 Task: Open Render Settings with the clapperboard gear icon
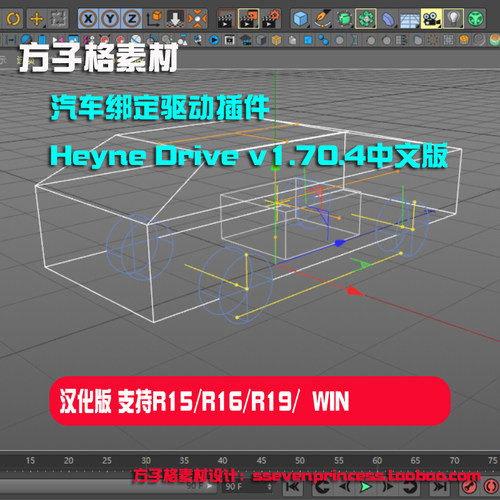pos(271,19)
